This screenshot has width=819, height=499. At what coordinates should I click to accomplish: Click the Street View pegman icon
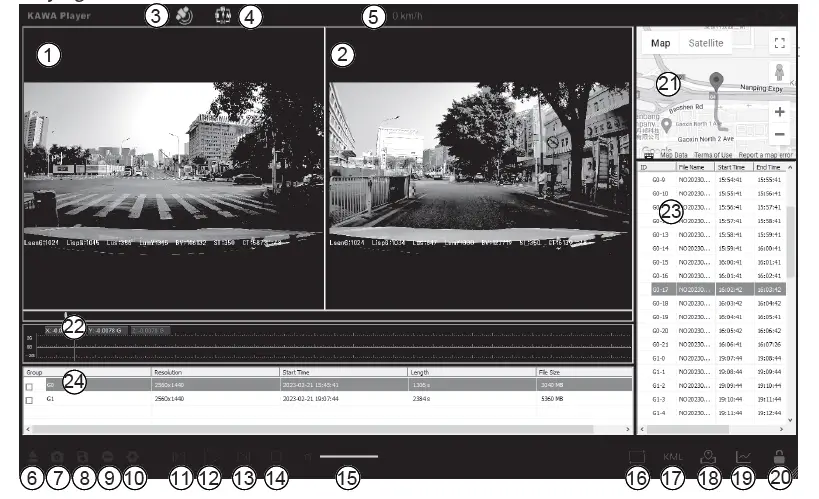(779, 73)
